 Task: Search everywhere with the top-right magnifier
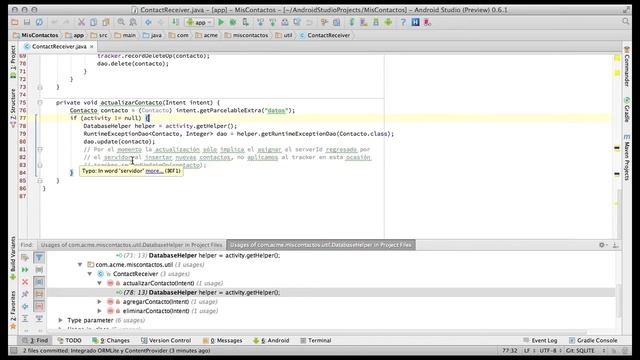point(626,21)
